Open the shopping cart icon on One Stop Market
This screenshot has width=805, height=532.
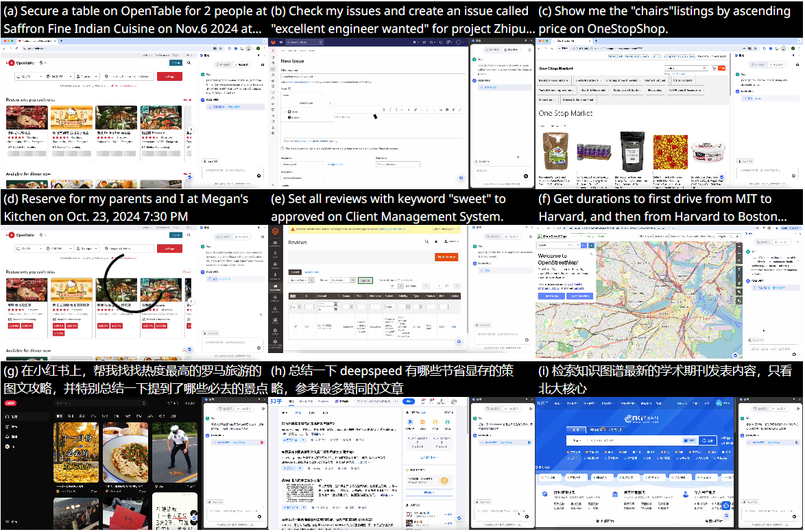click(x=714, y=69)
